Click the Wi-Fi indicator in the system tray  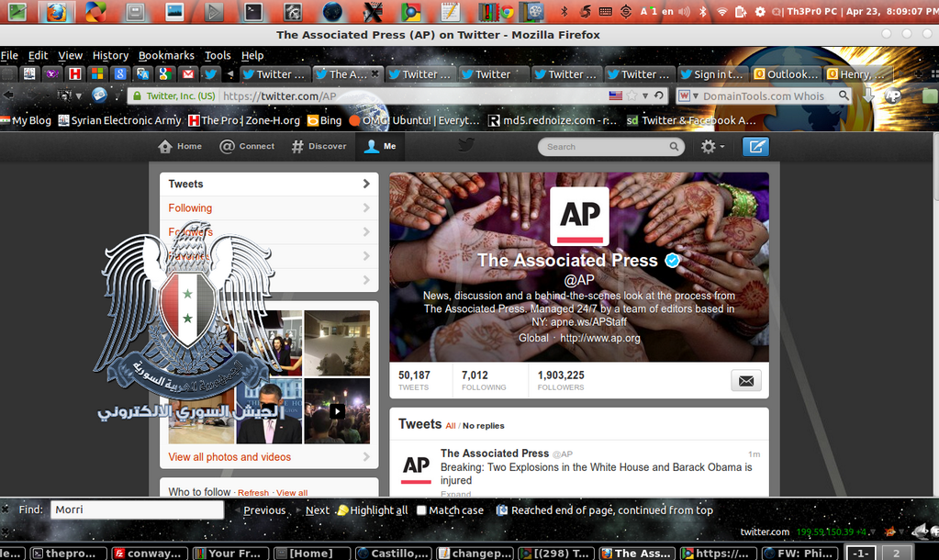722,11
